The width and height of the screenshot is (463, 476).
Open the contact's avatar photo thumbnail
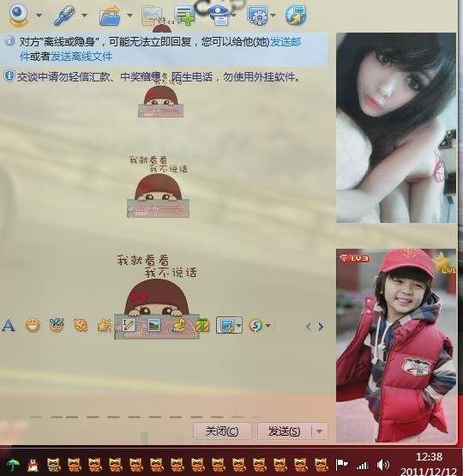[396, 128]
